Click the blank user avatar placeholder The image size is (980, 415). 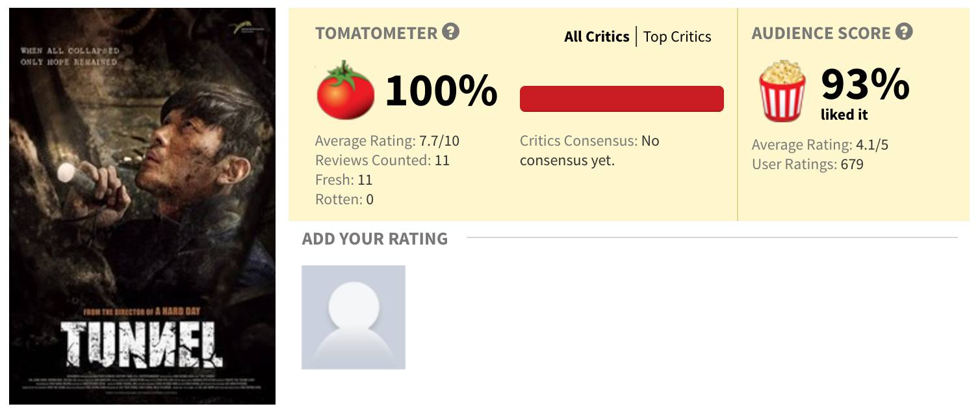tap(353, 317)
